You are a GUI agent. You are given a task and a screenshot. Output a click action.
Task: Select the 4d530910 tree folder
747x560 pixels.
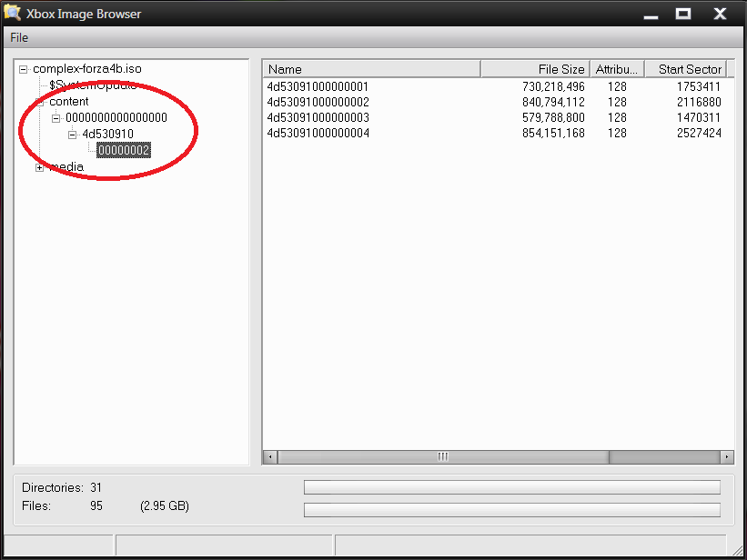click(107, 134)
